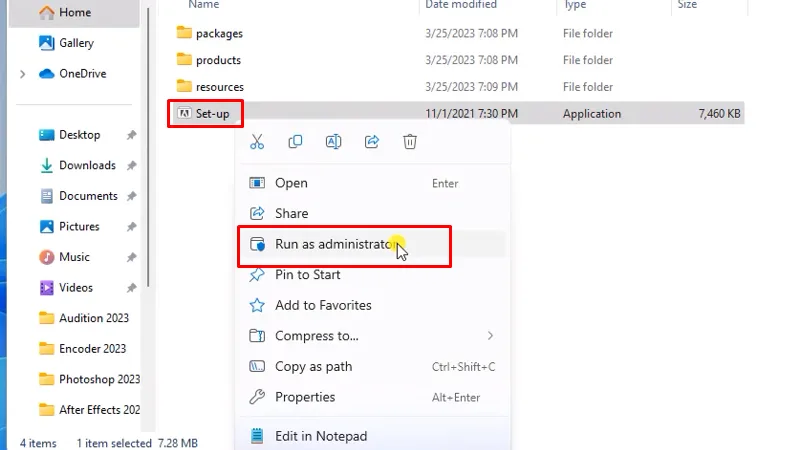Click the Compress to submenu chevron arrow
800x450 pixels.
[490, 336]
